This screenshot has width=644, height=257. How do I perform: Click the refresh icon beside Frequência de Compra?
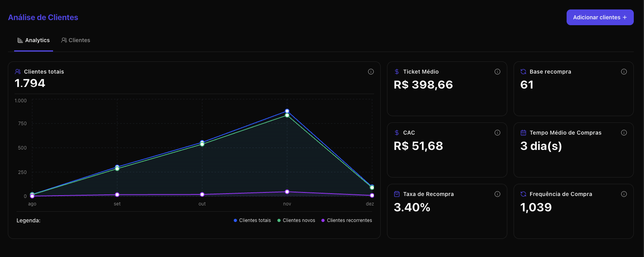click(523, 194)
